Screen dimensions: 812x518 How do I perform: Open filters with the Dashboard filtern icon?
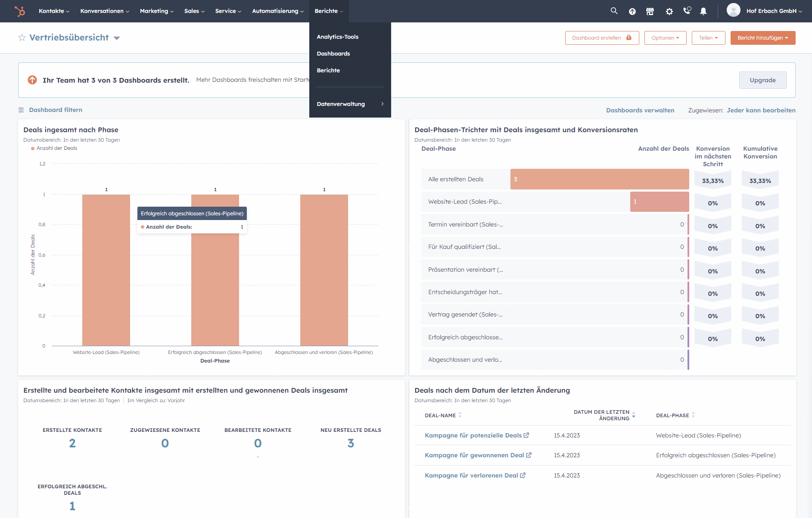click(x=21, y=110)
